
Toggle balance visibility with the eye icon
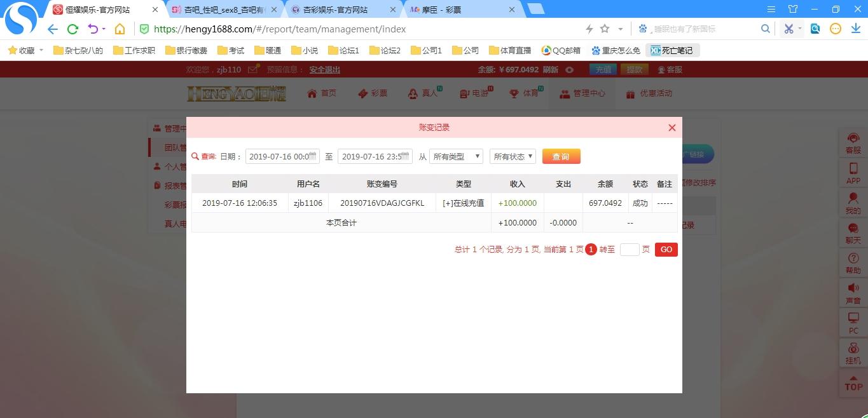click(569, 70)
